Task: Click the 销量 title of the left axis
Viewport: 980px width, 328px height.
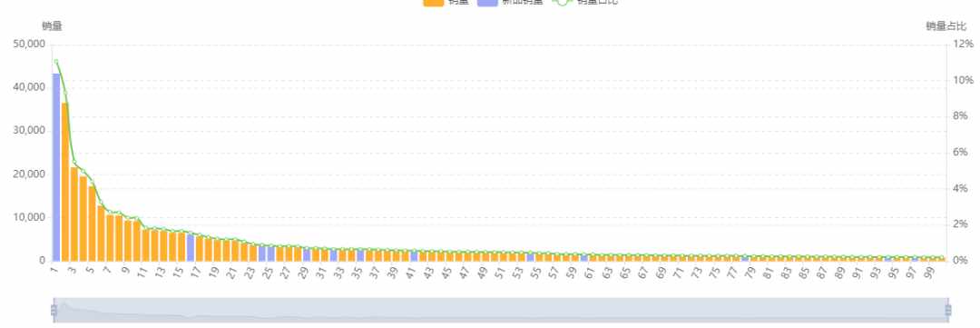Action: [x=52, y=26]
